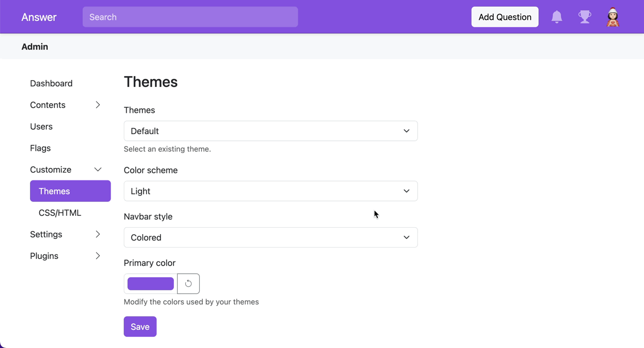Open the Navbar style dropdown
Viewport: 644px width, 348px height.
[270, 237]
